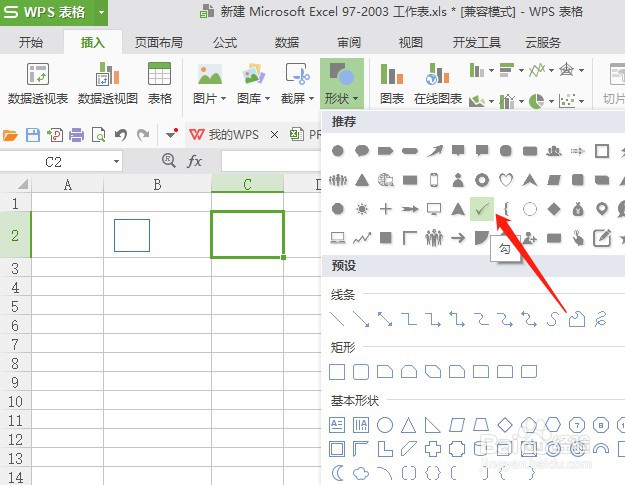Open the 开发工具 ribbon tab

477,42
